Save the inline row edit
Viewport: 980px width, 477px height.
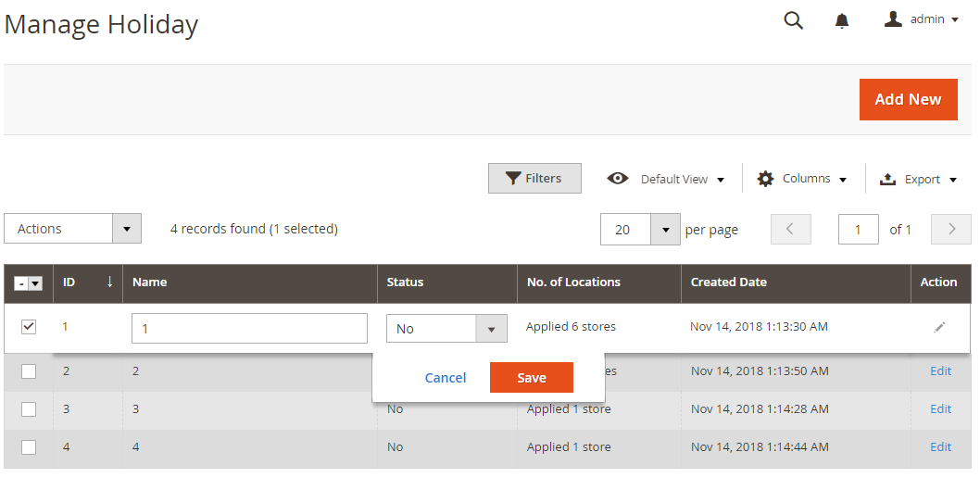[x=532, y=378]
